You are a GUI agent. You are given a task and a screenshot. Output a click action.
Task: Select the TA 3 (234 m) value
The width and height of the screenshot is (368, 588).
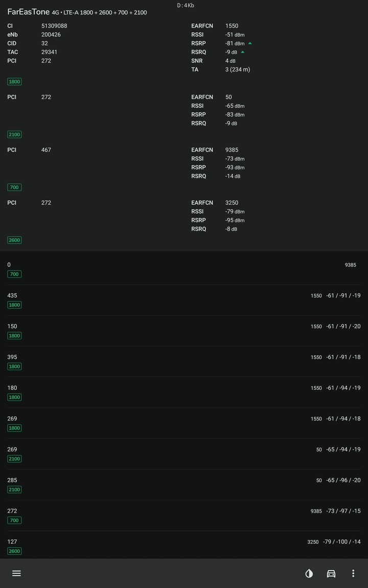pyautogui.click(x=237, y=69)
